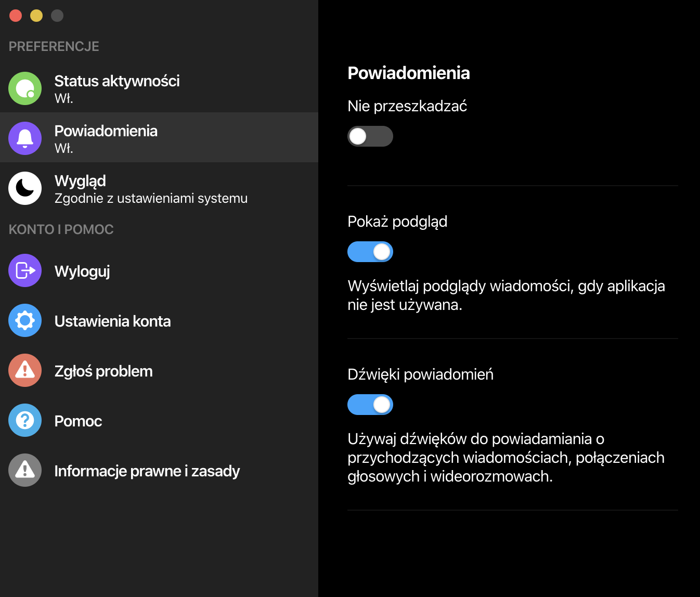Disable the Dźwięki powiadomień toggle
Screen dimensions: 700x597
[x=370, y=405]
